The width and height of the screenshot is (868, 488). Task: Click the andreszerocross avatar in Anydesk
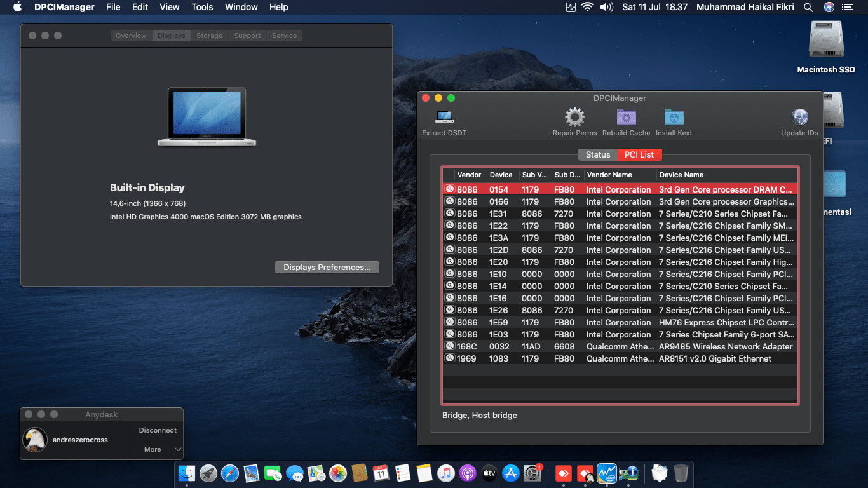(35, 440)
